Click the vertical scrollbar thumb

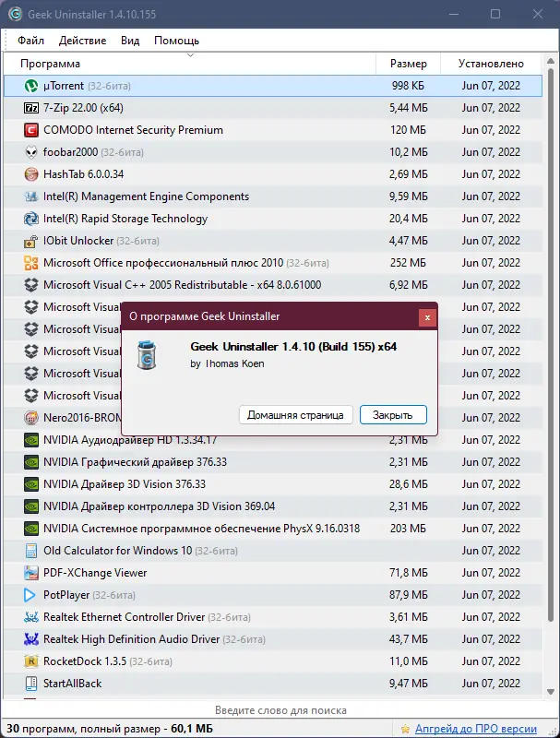550,345
